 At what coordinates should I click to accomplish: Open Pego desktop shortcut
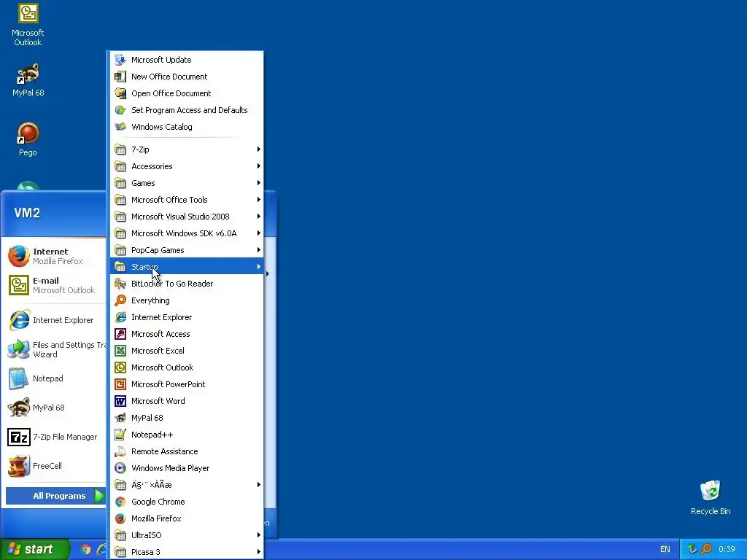(x=28, y=139)
